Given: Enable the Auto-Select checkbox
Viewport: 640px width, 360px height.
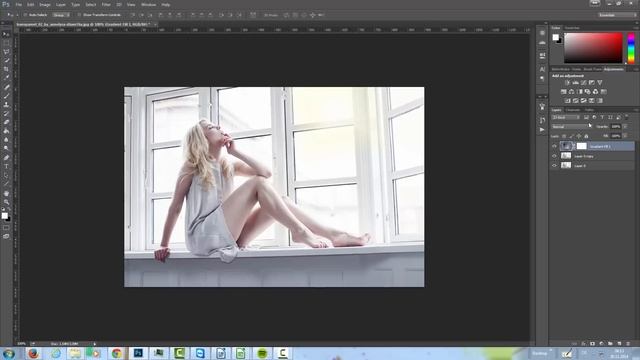Looking at the screenshot, I should pyautogui.click(x=25, y=15).
